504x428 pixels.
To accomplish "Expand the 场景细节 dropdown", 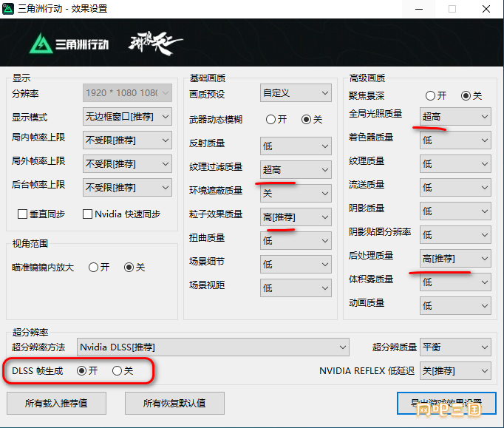I will pos(296,265).
